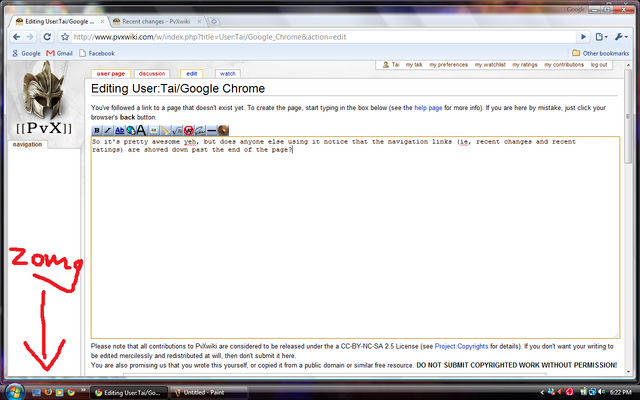640x400 pixels.
Task: Open the Tai user profile link
Action: (x=395, y=64)
